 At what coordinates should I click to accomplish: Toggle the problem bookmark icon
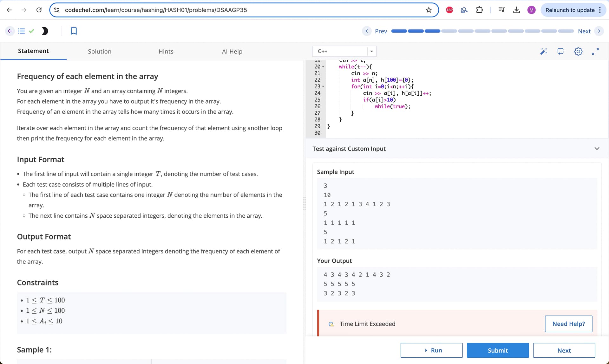pyautogui.click(x=74, y=31)
